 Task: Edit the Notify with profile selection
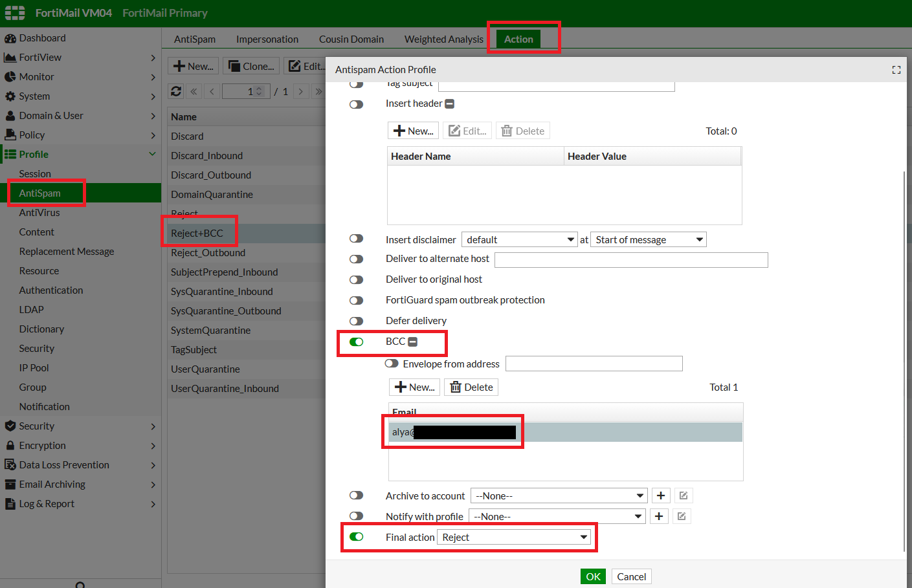point(682,516)
